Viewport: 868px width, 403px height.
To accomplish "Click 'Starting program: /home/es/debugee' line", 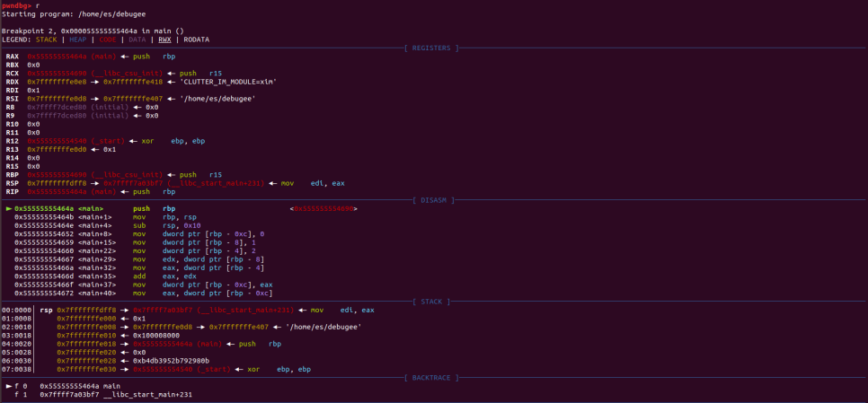I will click(74, 13).
